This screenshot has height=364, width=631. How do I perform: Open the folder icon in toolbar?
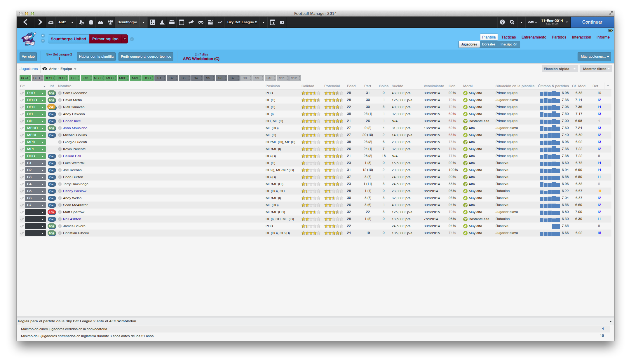click(x=172, y=22)
